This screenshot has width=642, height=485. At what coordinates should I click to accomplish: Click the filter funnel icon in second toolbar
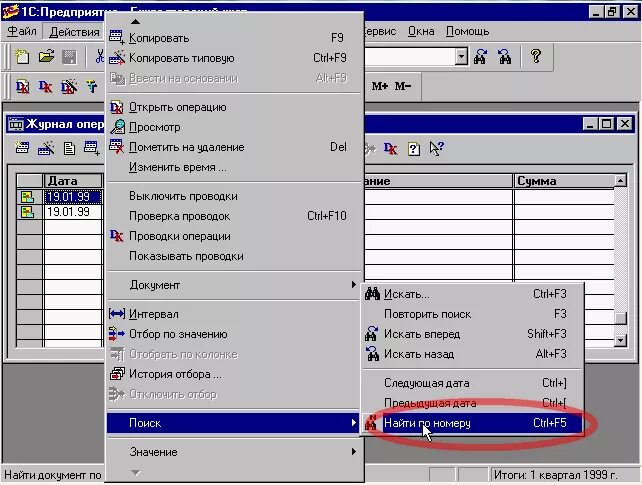point(91,86)
